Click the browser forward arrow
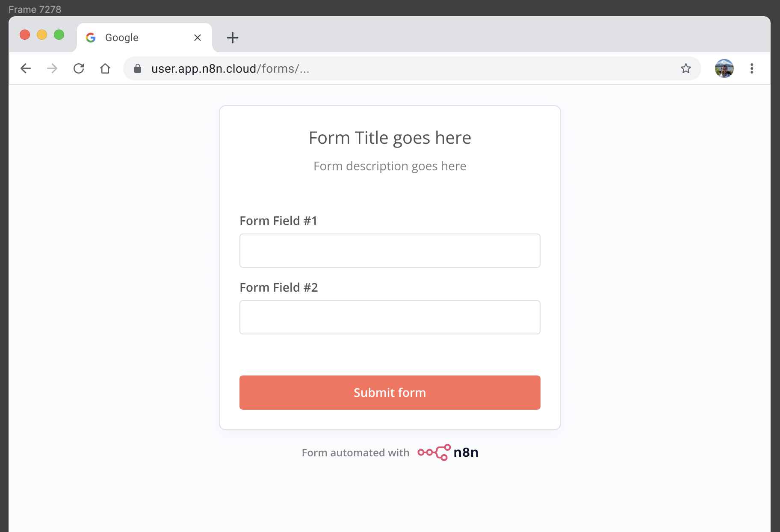Viewport: 780px width, 532px height. (x=52, y=68)
